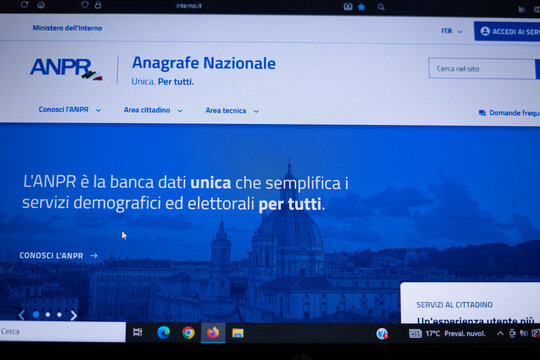Select the first carousel dot
This screenshot has height=360, width=540.
point(36,315)
